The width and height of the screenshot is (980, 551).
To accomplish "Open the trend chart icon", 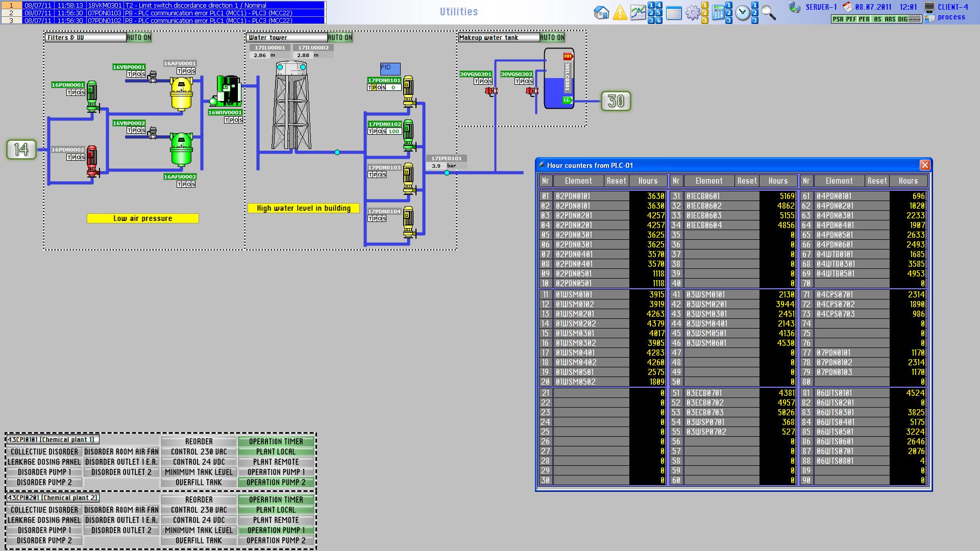I will pos(638,13).
